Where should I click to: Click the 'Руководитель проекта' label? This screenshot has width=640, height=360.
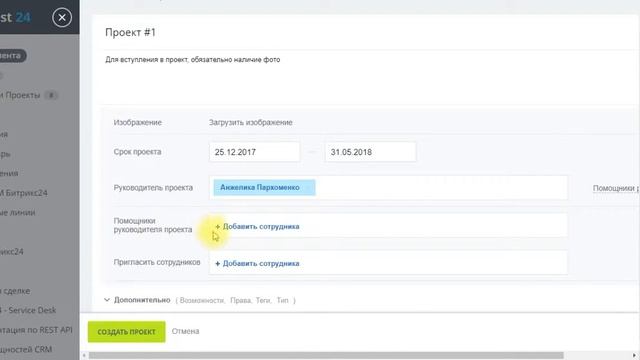(x=153, y=188)
